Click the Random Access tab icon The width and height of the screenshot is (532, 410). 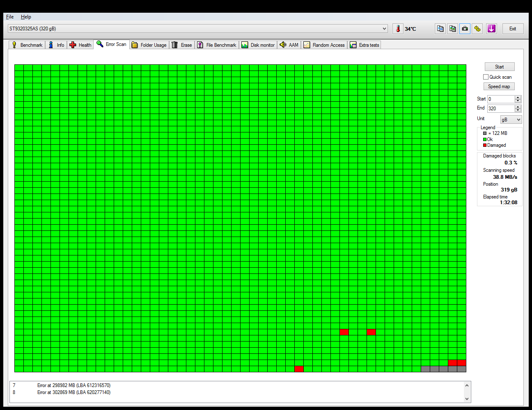(x=307, y=45)
